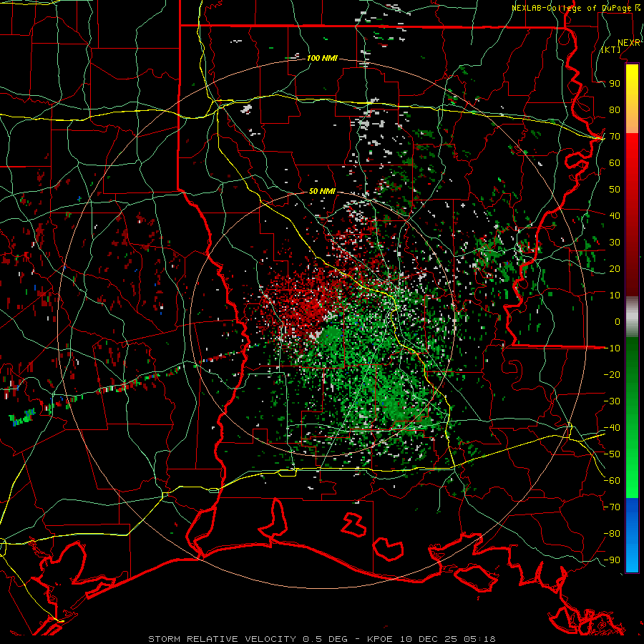644x644 pixels.
Task: Click the 70 value on velocity scale
Action: coord(615,137)
